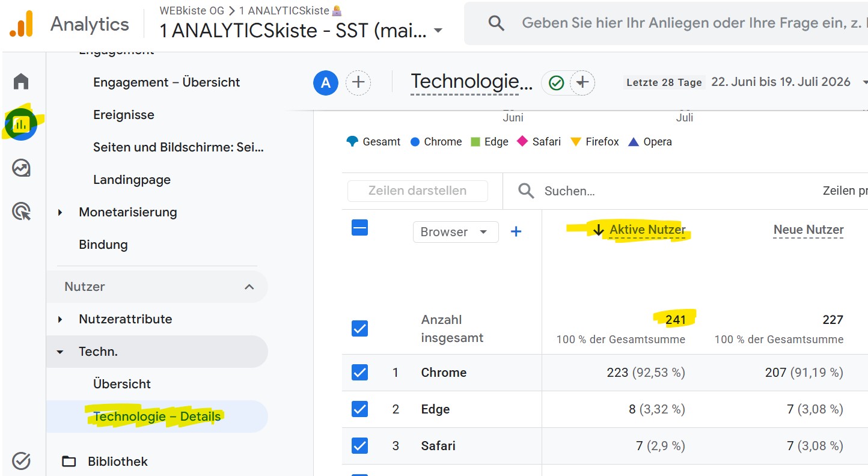
Task: Open the Bindung report
Action: point(103,245)
